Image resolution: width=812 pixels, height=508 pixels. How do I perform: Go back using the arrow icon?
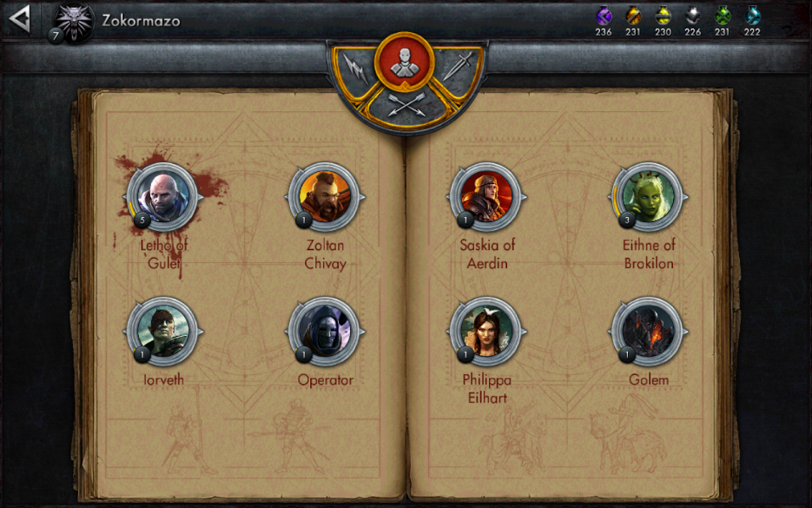tap(19, 20)
